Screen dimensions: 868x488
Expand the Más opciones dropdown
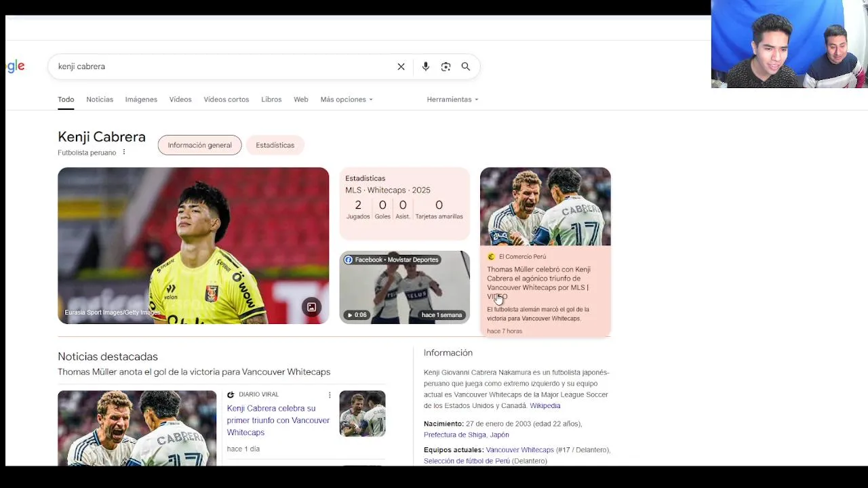point(347,100)
